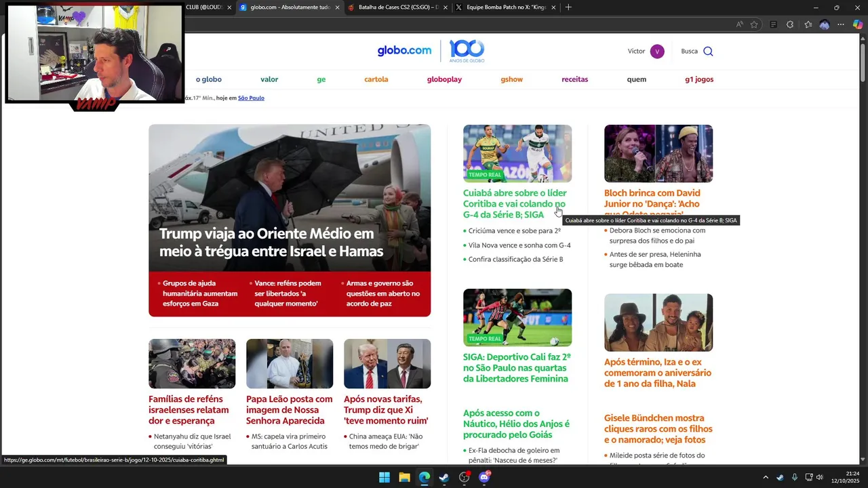Click the 100 anos de Globo logo
868x488 pixels.
[x=467, y=51]
